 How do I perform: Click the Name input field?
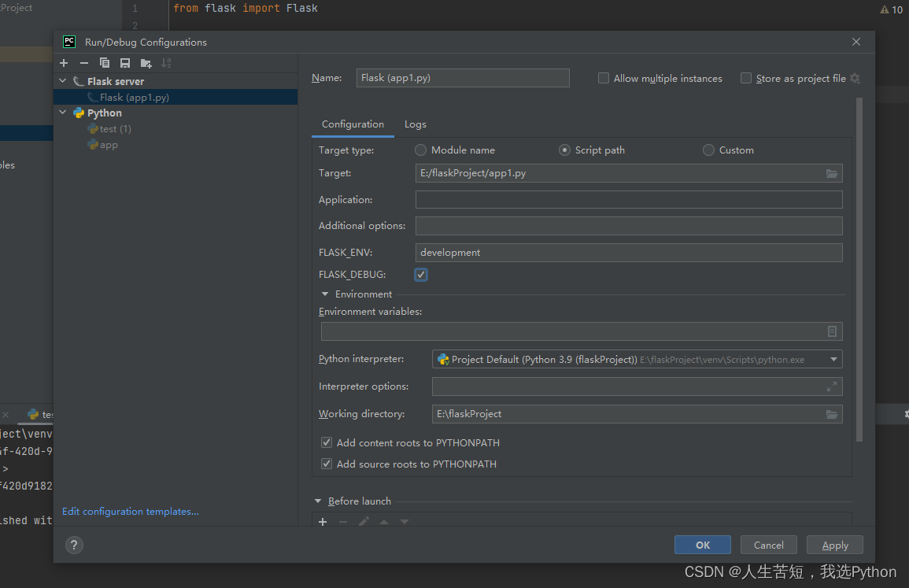click(463, 78)
